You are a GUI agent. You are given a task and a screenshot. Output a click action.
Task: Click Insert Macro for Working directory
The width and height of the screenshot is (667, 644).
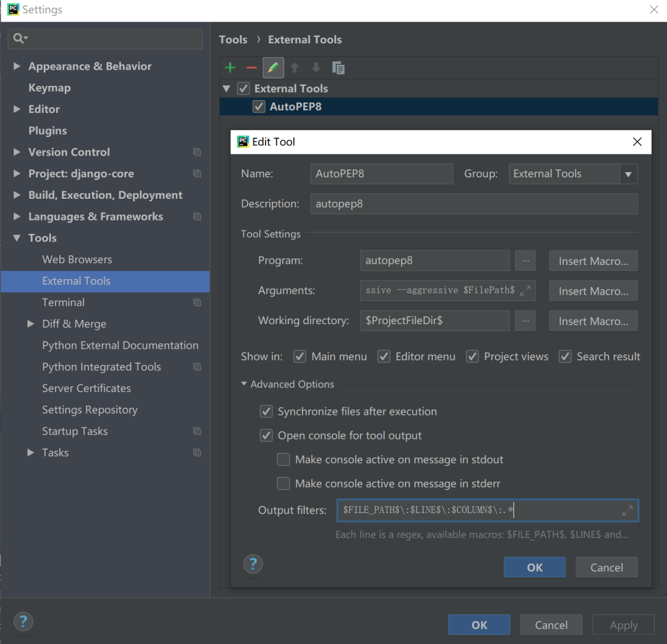pyautogui.click(x=593, y=321)
